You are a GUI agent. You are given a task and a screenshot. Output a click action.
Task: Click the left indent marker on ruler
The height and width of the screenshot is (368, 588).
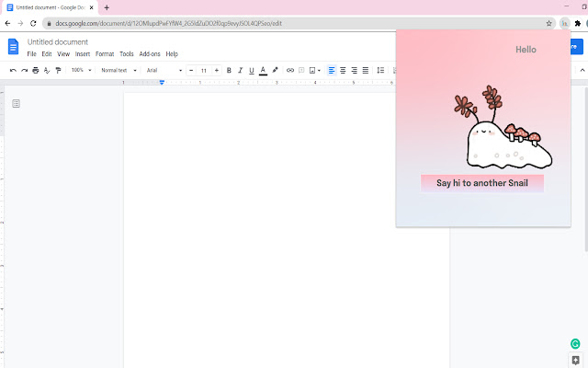tap(162, 82)
